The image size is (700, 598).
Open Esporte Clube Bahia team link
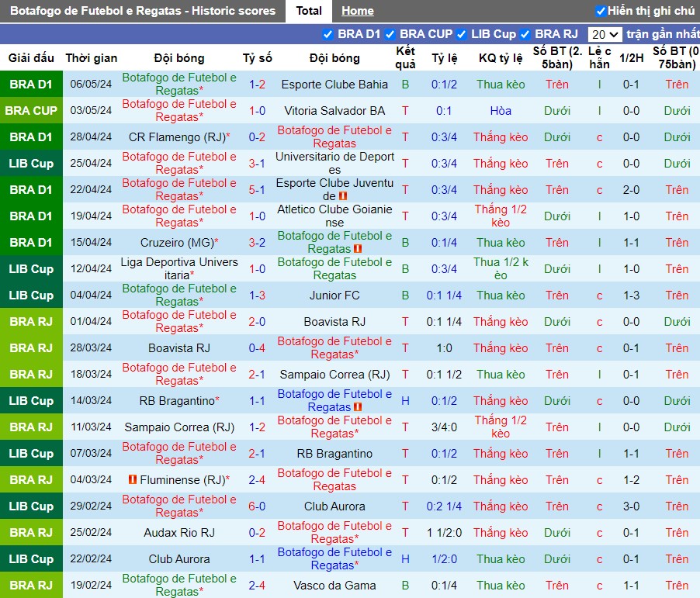point(334,85)
